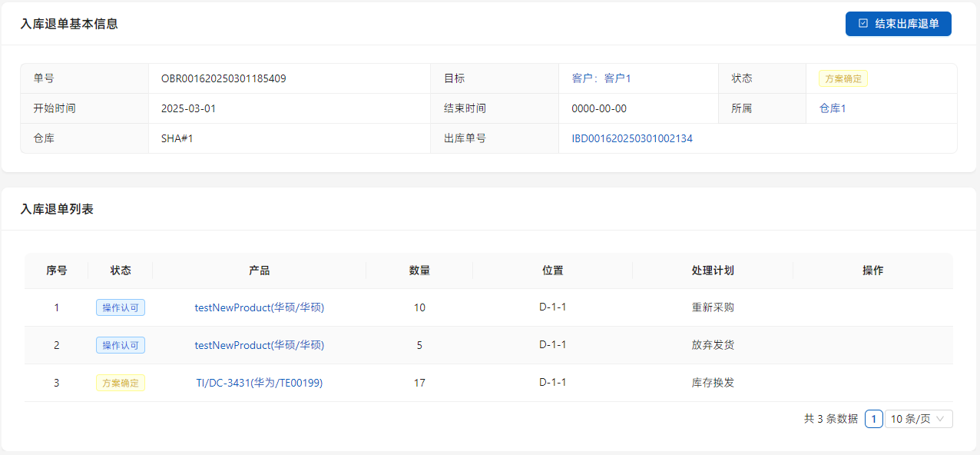Select page 1 in pagination
980x455 pixels.
[873, 419]
